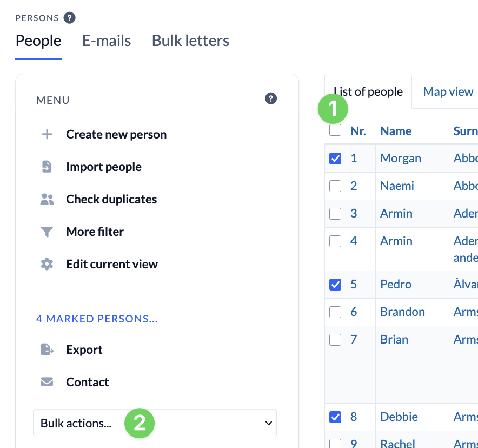The image size is (478, 448).
Task: Sort by the Nr. column header
Action: tap(358, 131)
